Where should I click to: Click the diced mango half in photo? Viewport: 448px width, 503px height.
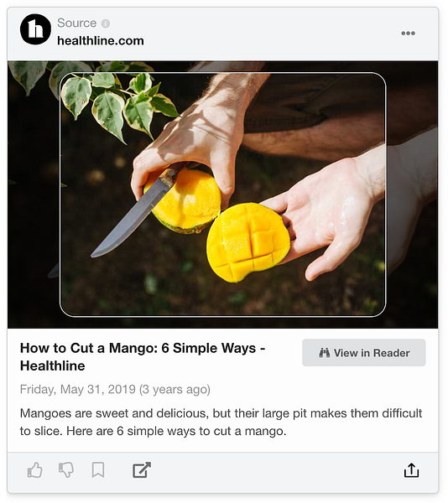coord(247,243)
